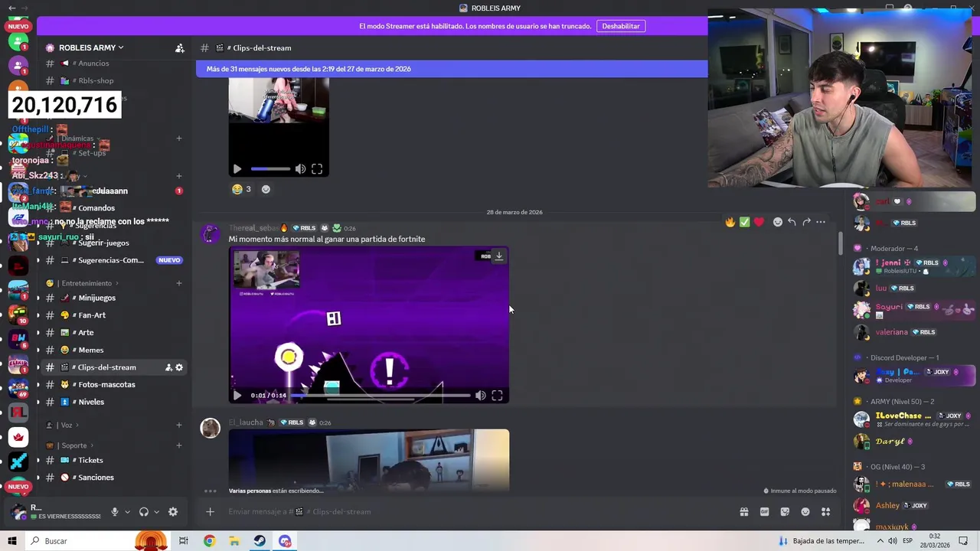
Task: Open the ROBLEIS ARMY server menu
Action: 91,47
